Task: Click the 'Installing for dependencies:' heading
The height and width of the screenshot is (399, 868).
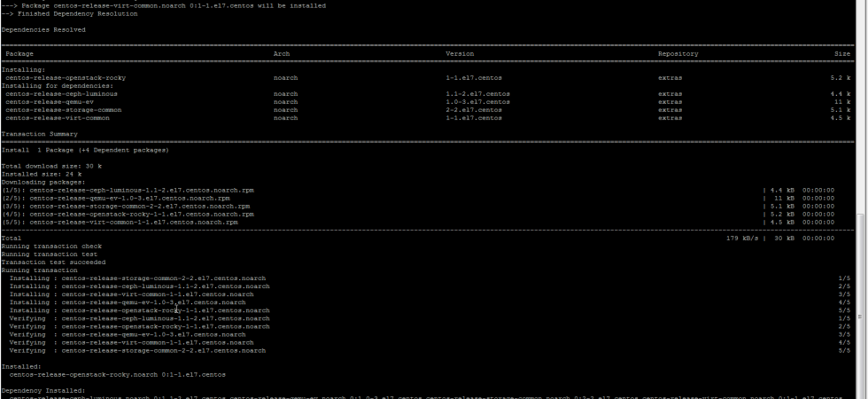Action: point(58,86)
